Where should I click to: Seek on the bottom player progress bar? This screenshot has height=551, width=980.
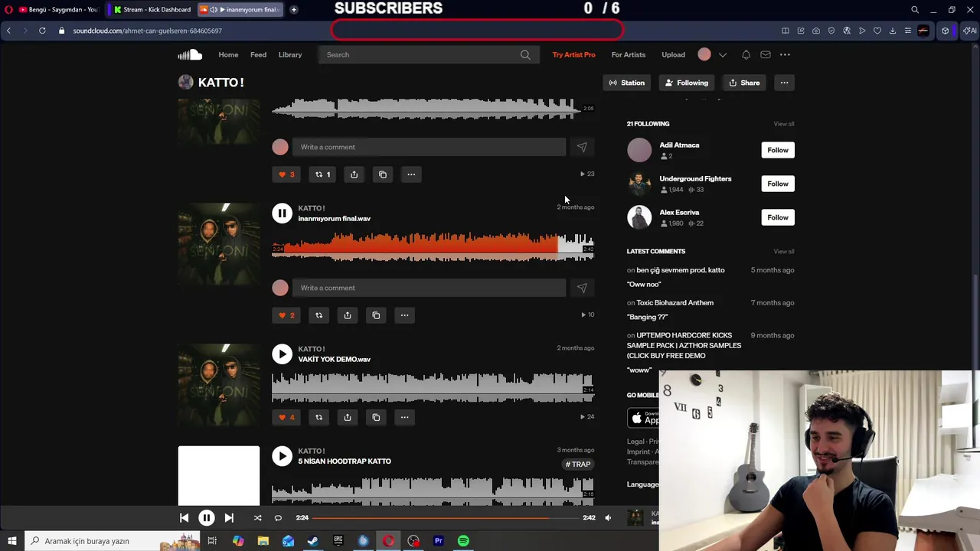tap(446, 518)
